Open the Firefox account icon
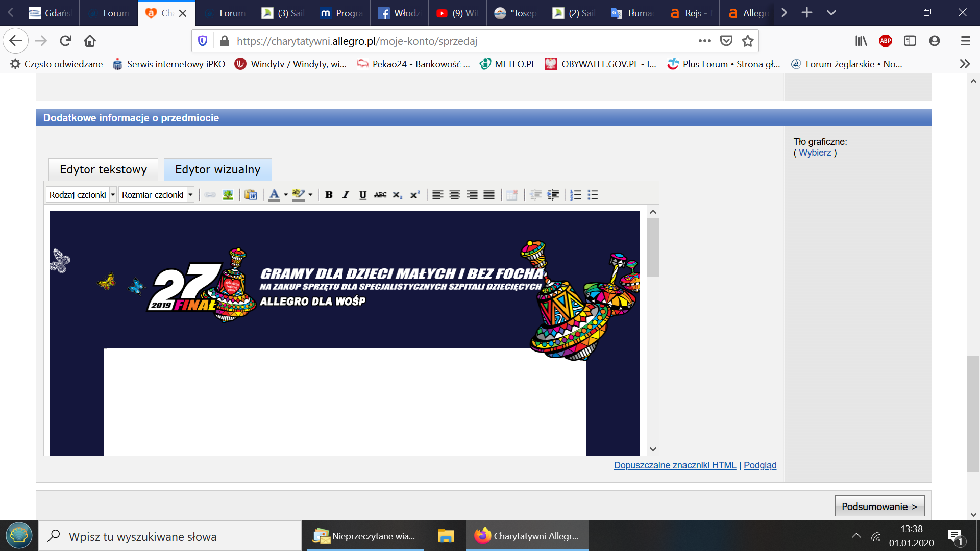This screenshot has height=551, width=980. click(935, 41)
